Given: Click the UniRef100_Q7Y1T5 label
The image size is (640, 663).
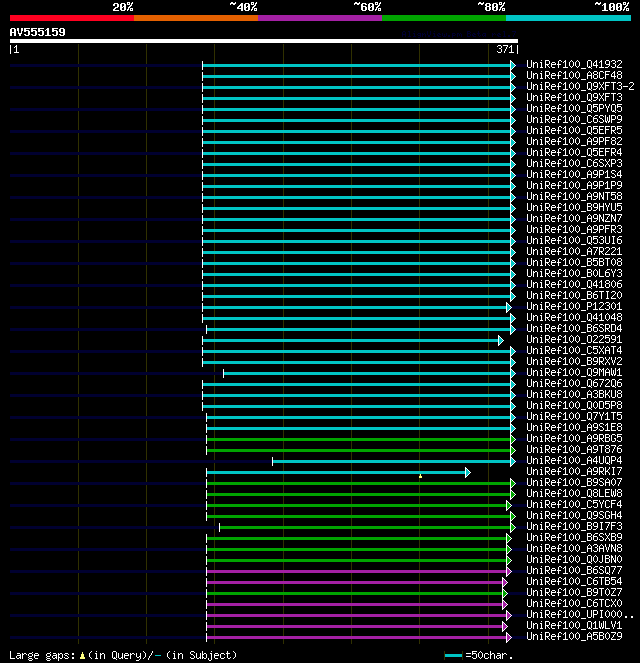Looking at the screenshot, I should pyautogui.click(x=574, y=416).
